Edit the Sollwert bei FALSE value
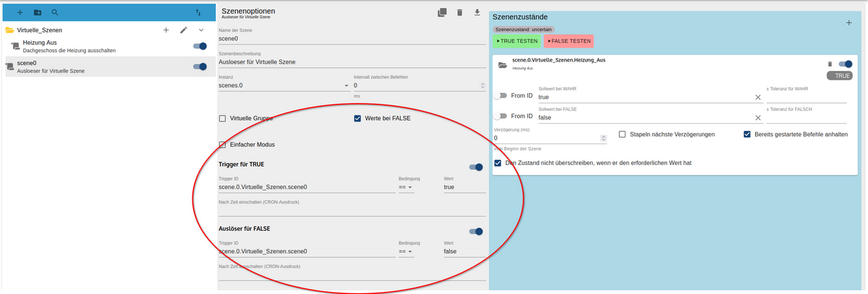This screenshot has width=868, height=294. coord(644,117)
